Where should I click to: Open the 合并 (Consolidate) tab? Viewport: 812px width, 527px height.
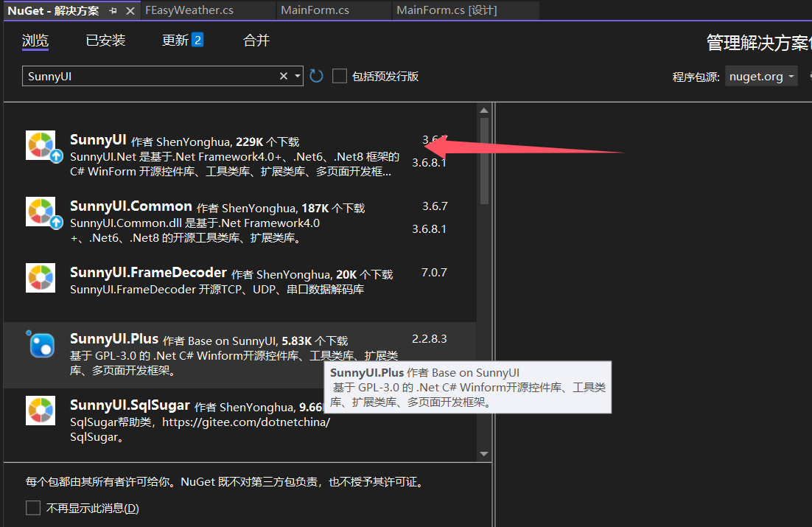tap(256, 41)
